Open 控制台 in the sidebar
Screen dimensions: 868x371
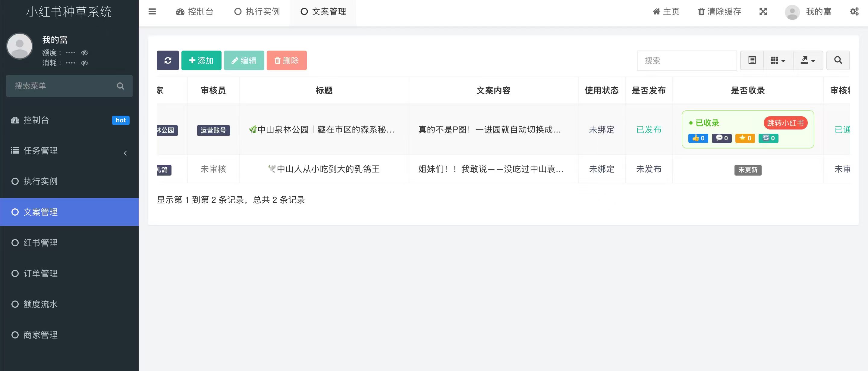[x=69, y=120]
